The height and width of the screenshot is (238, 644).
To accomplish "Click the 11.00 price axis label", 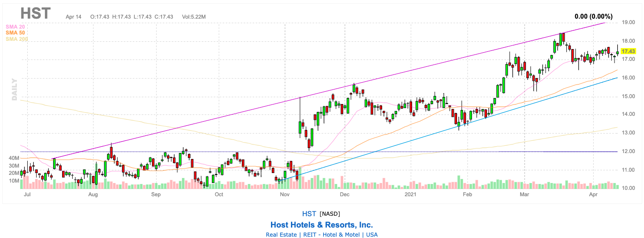I will 628,170.
